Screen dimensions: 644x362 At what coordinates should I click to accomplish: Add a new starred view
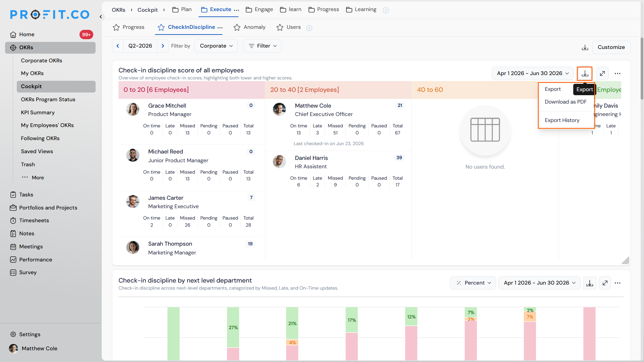point(309,28)
